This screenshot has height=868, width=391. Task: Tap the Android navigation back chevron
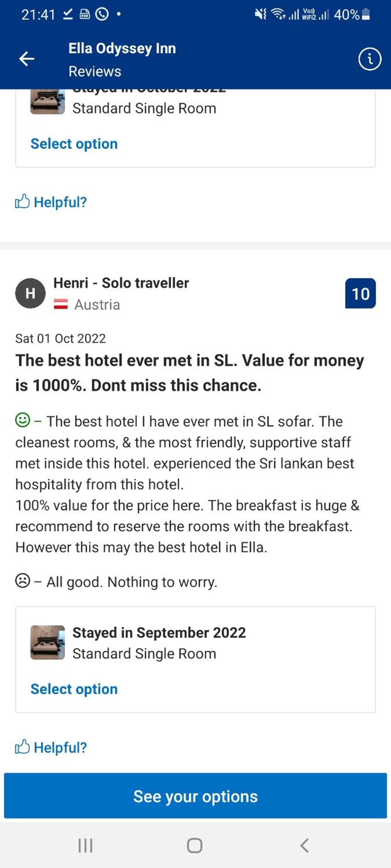click(304, 846)
